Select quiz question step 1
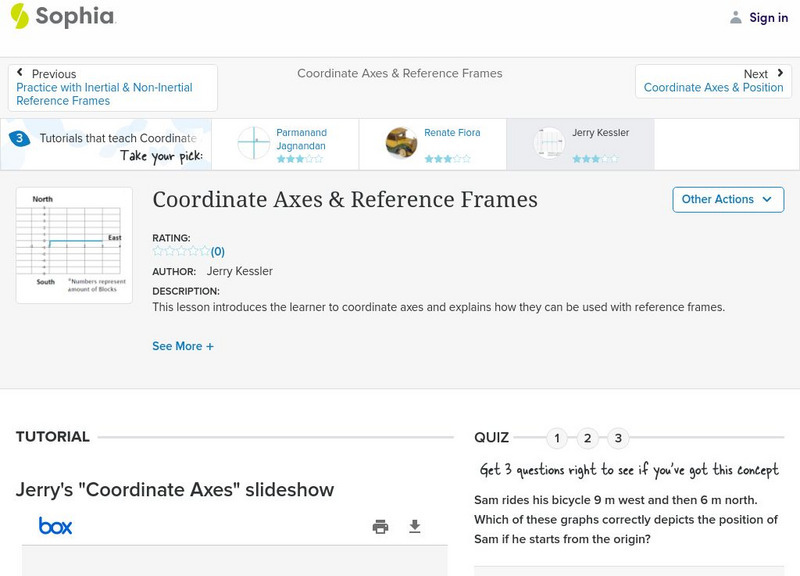Viewport: 800px width, 576px height. pos(557,437)
